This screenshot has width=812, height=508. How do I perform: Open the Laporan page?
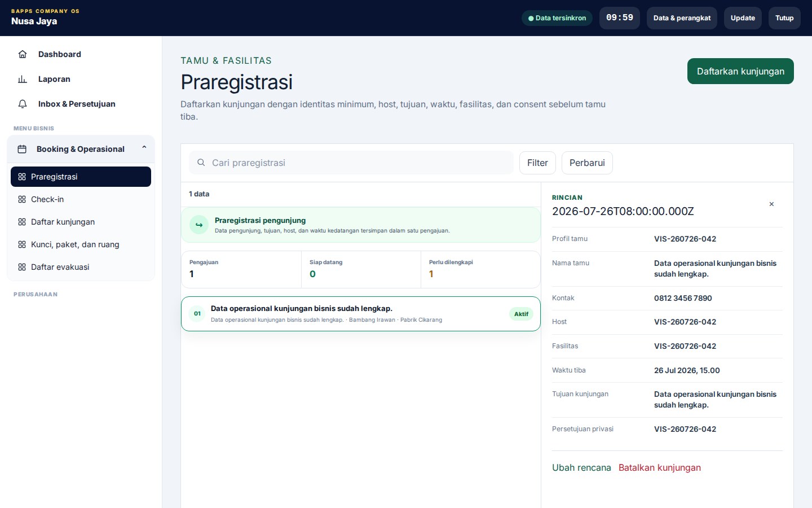click(x=81, y=79)
